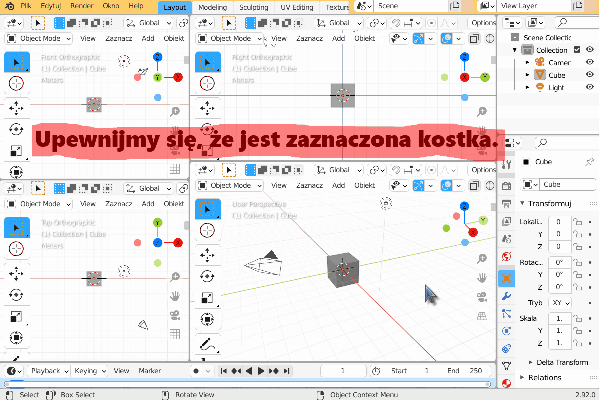The height and width of the screenshot is (400, 599).
Task: Select the Annotate tool in perspective viewport
Action: click(x=208, y=344)
